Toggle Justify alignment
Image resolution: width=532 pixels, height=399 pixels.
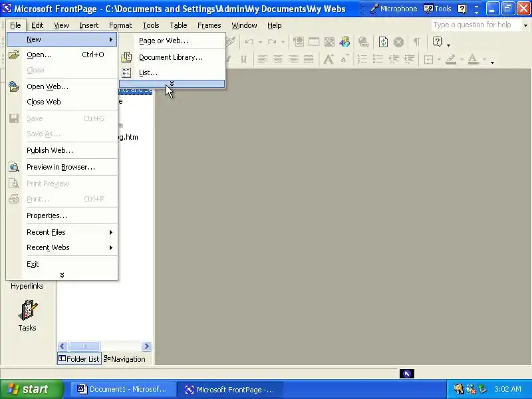click(309, 59)
